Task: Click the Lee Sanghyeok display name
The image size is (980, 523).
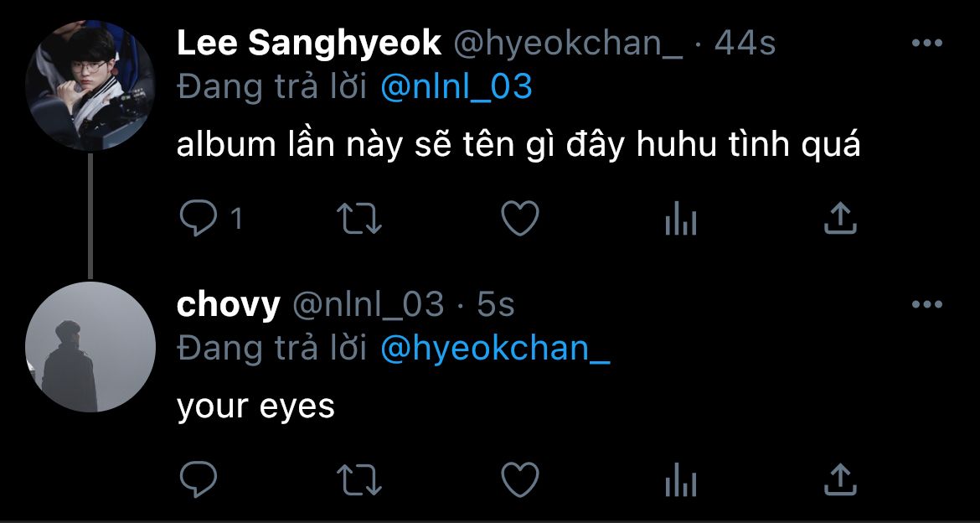Action: click(x=309, y=44)
